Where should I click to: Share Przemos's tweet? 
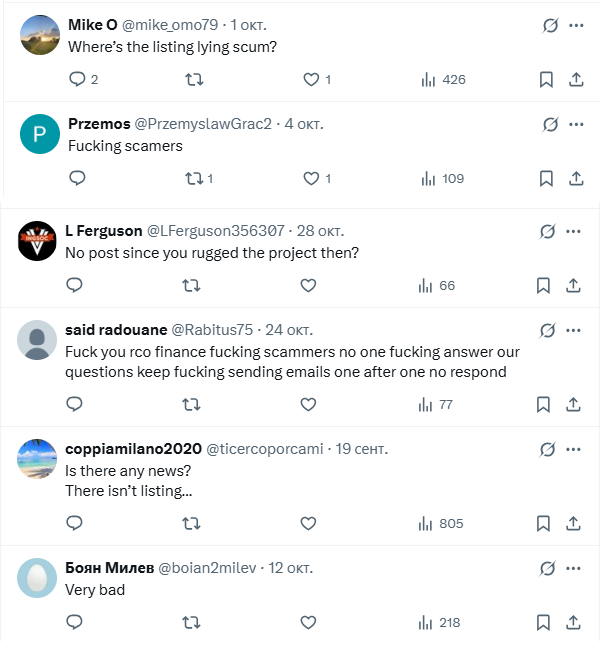pos(576,179)
